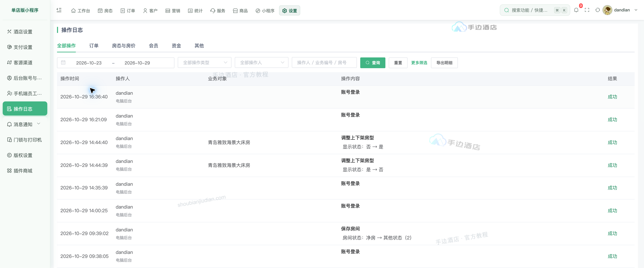Open the 统计 navigation item

pos(195,11)
